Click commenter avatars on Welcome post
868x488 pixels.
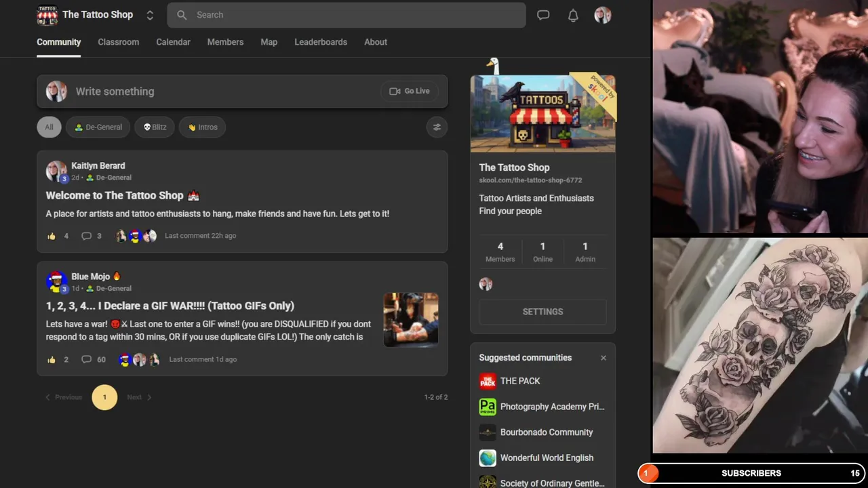(136, 236)
